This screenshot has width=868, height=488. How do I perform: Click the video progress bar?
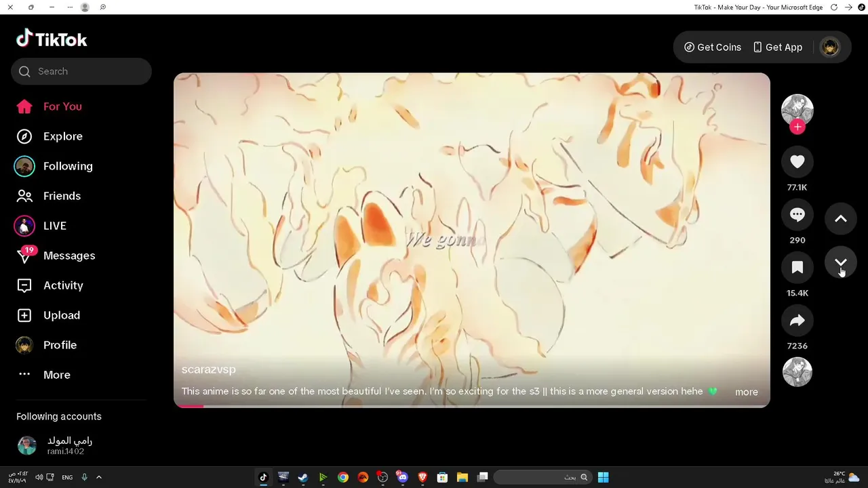pyautogui.click(x=472, y=406)
